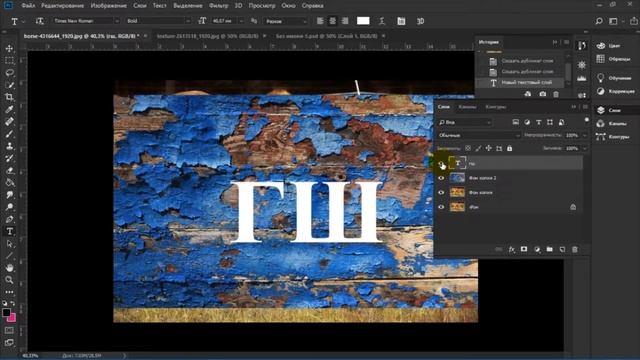
Task: Open the layer opacity dropdown arrow
Action: point(584,135)
